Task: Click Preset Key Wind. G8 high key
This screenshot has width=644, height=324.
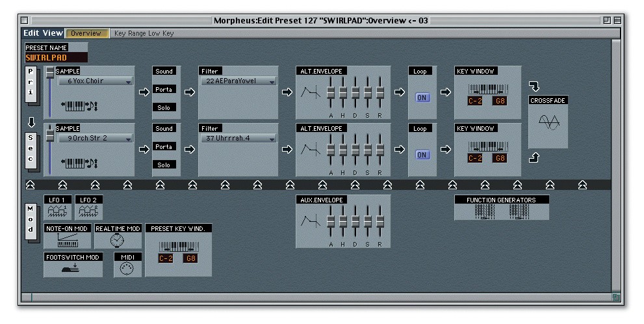Action: point(190,259)
